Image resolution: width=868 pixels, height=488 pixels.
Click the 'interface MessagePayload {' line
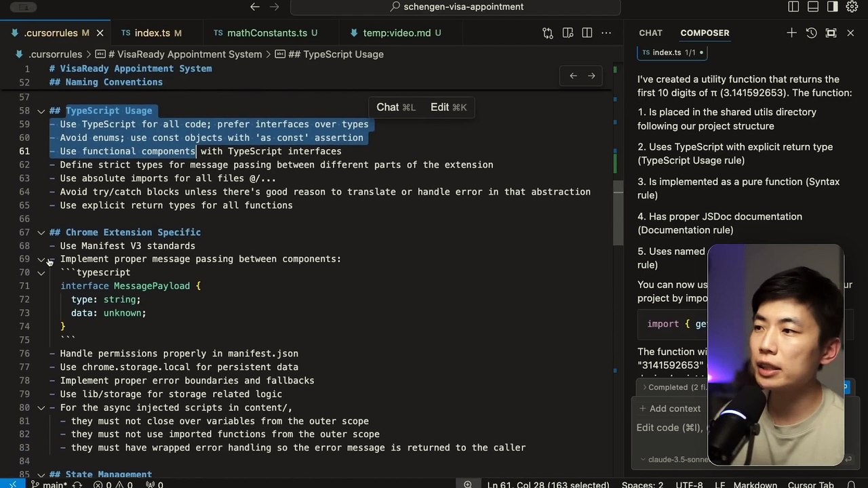click(x=131, y=286)
